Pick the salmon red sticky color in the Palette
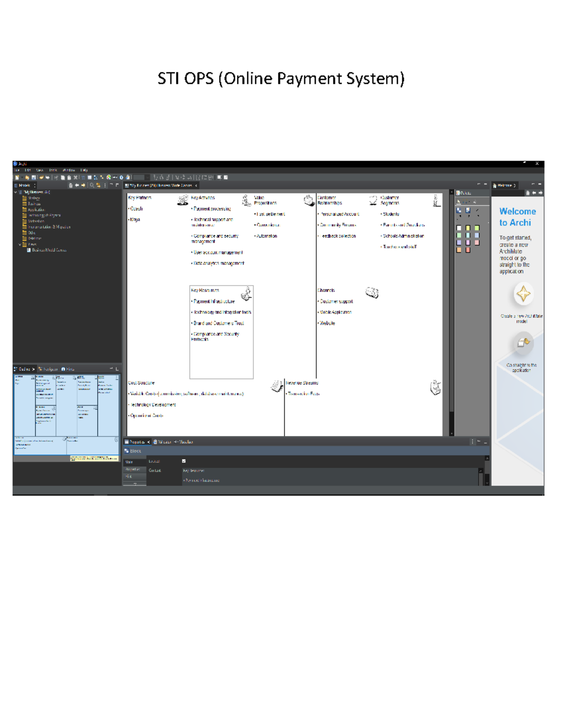The height and width of the screenshot is (728, 563). [468, 250]
